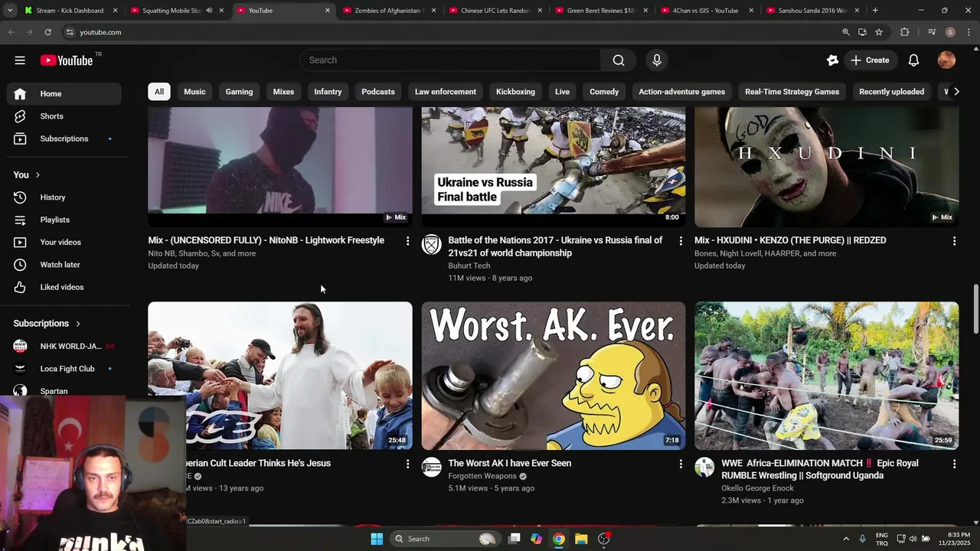The width and height of the screenshot is (980, 551).
Task: Open the Buhurt Tech channel name link
Action: [x=469, y=266]
